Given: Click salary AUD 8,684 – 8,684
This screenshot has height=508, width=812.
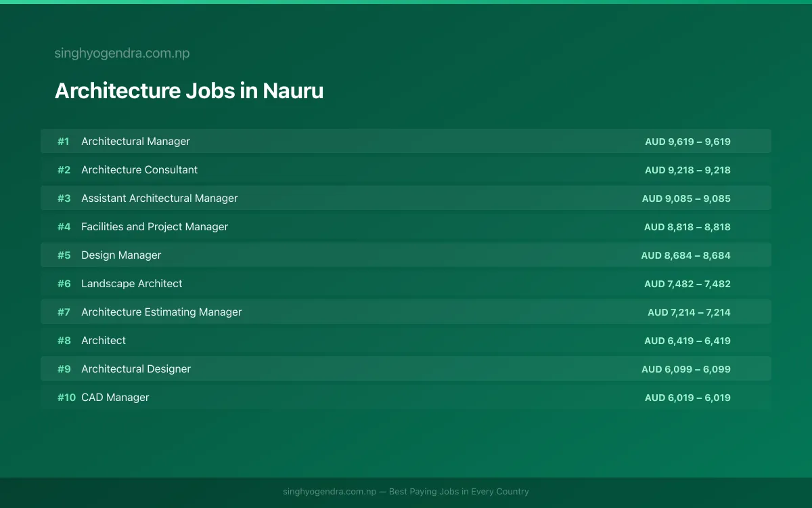Looking at the screenshot, I should [686, 255].
